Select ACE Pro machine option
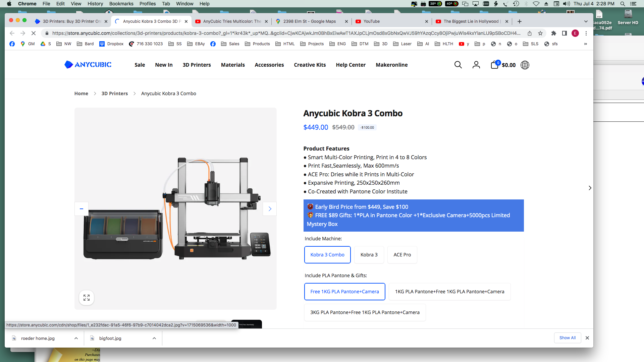The image size is (644, 362). [x=402, y=255]
